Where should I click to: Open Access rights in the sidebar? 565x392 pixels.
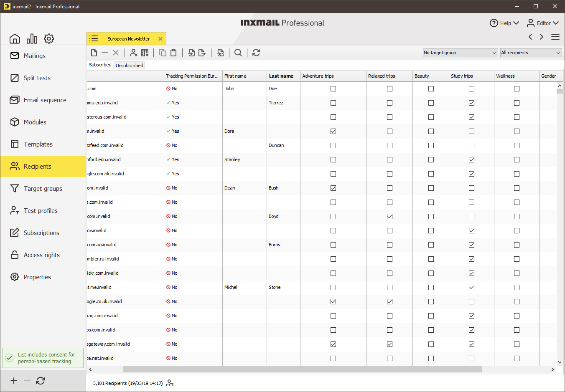[43, 255]
